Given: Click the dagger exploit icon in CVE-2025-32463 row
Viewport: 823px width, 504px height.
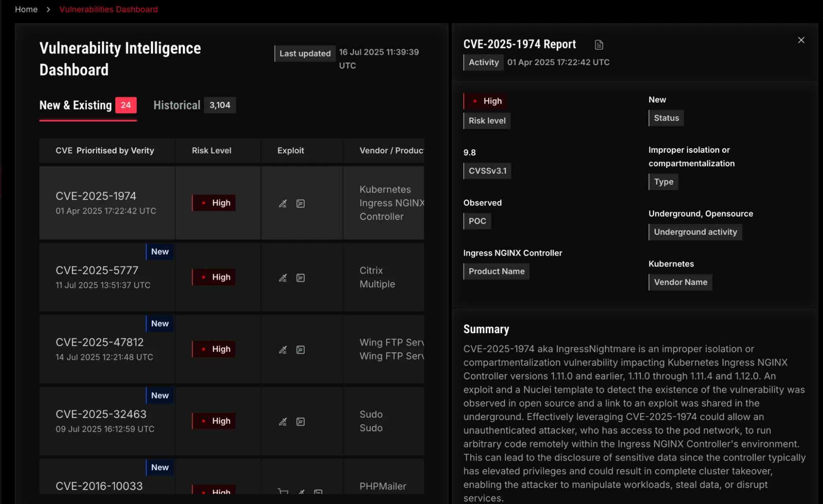Looking at the screenshot, I should (x=283, y=422).
